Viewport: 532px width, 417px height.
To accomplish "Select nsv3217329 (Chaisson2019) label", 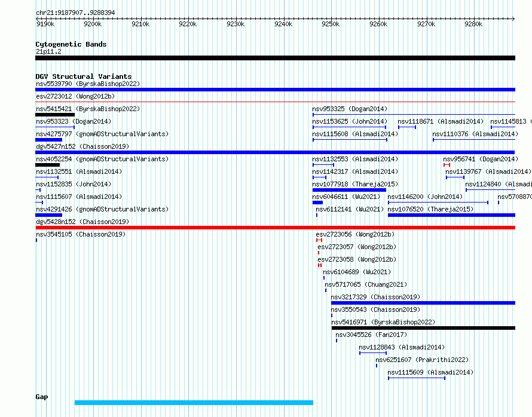I will 375,297.
